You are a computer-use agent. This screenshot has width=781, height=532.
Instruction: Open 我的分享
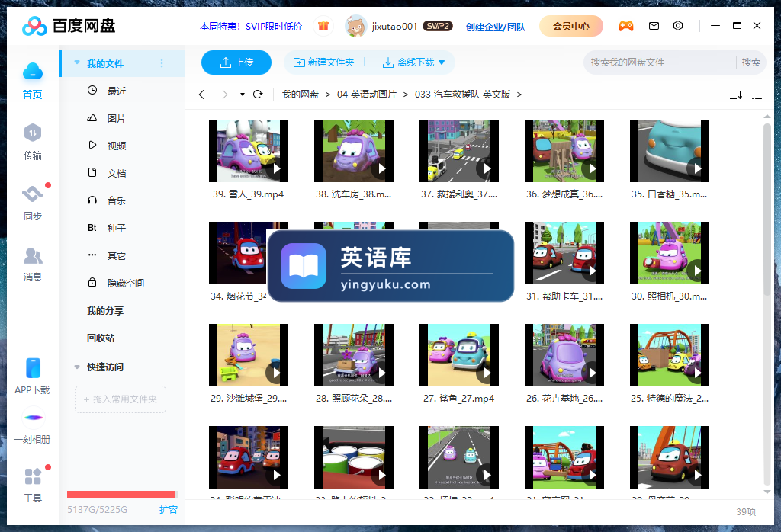pos(105,310)
